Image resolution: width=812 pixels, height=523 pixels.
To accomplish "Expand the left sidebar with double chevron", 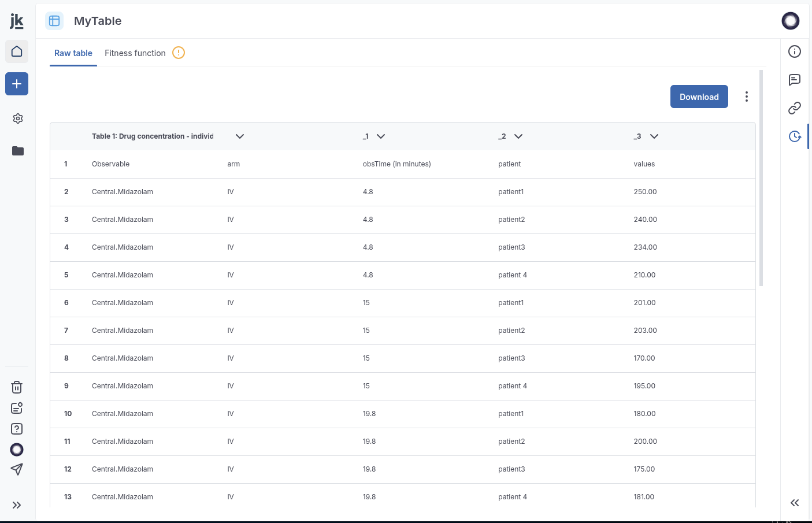I will tap(17, 505).
